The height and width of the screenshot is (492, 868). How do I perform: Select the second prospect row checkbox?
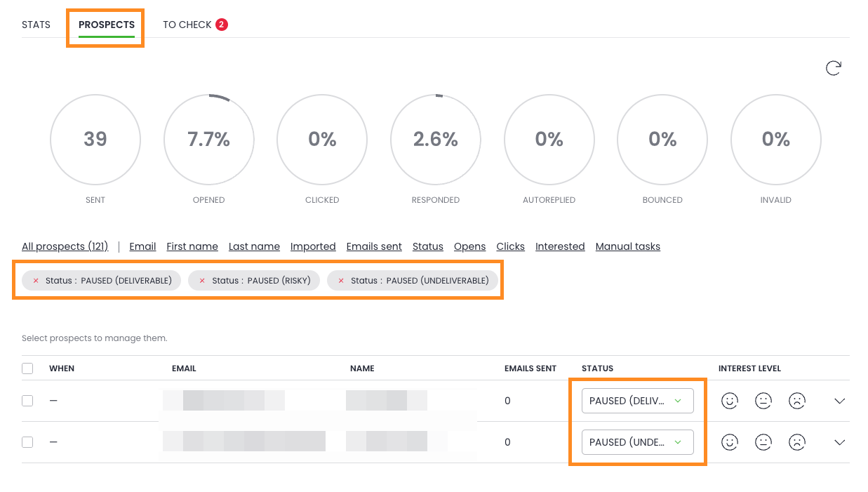pyautogui.click(x=27, y=442)
